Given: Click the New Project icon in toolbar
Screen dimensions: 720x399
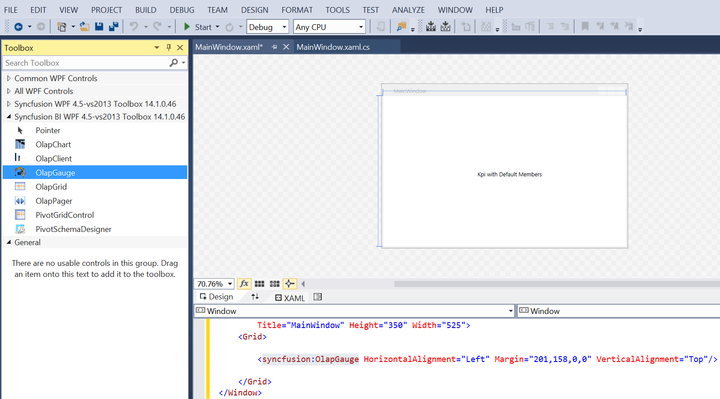Looking at the screenshot, I should [x=62, y=27].
